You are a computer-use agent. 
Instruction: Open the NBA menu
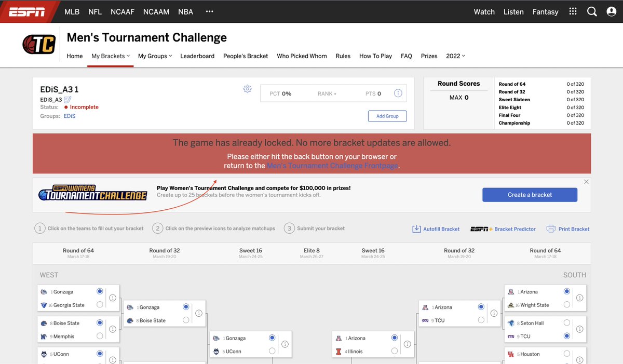(x=186, y=11)
